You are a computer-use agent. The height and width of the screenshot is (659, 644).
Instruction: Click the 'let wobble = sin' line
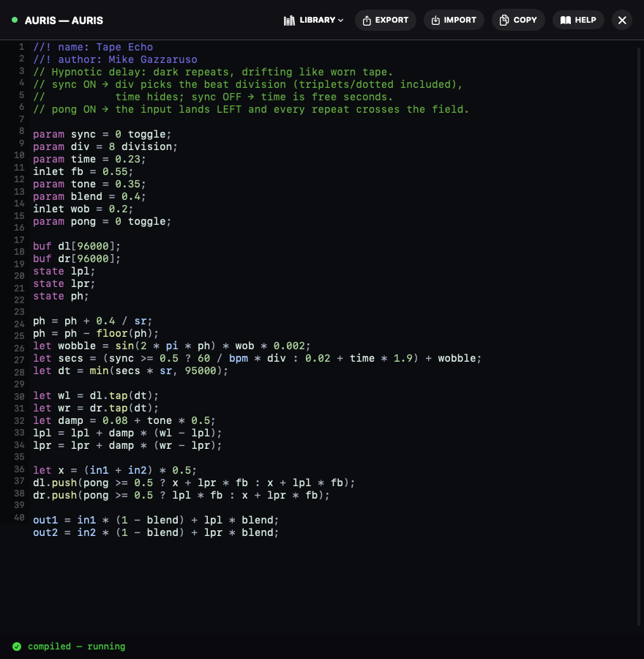(172, 346)
